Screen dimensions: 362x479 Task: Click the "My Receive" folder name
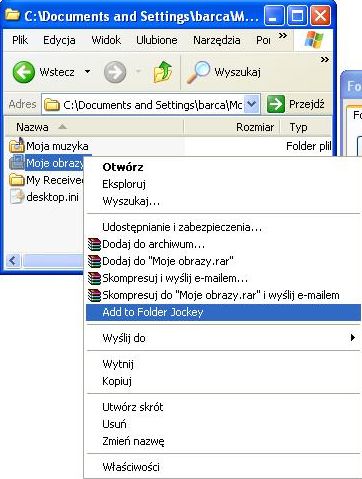55,180
